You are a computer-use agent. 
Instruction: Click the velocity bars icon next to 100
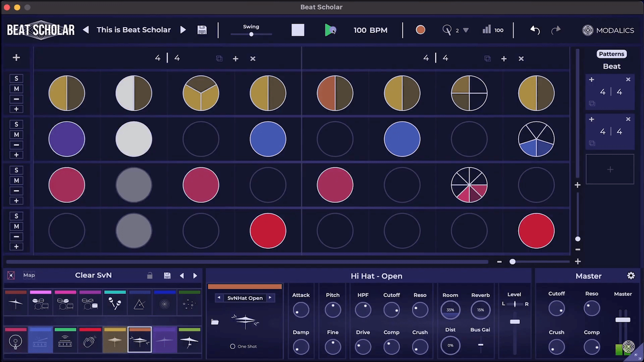(487, 30)
